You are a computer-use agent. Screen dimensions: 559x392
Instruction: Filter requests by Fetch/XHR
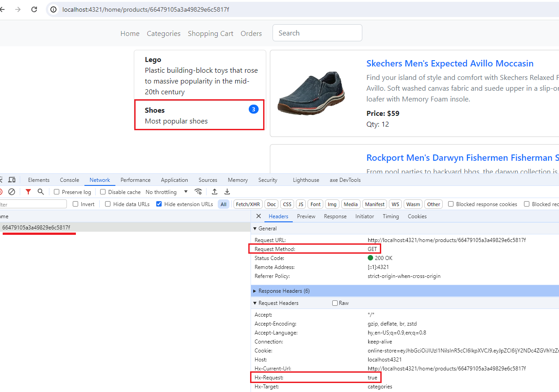248,204
